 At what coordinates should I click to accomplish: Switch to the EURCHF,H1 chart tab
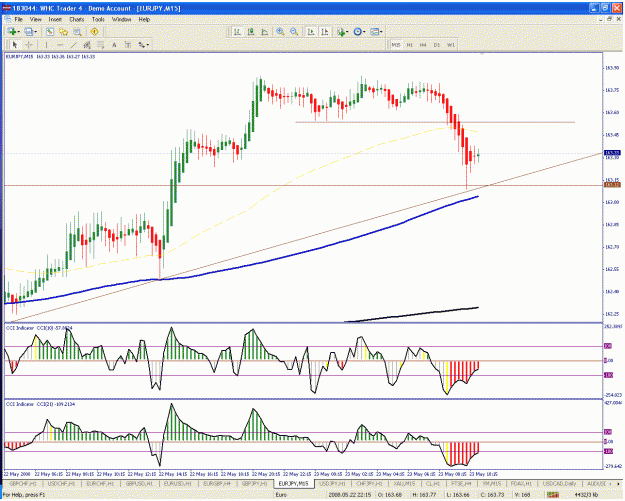coord(100,484)
